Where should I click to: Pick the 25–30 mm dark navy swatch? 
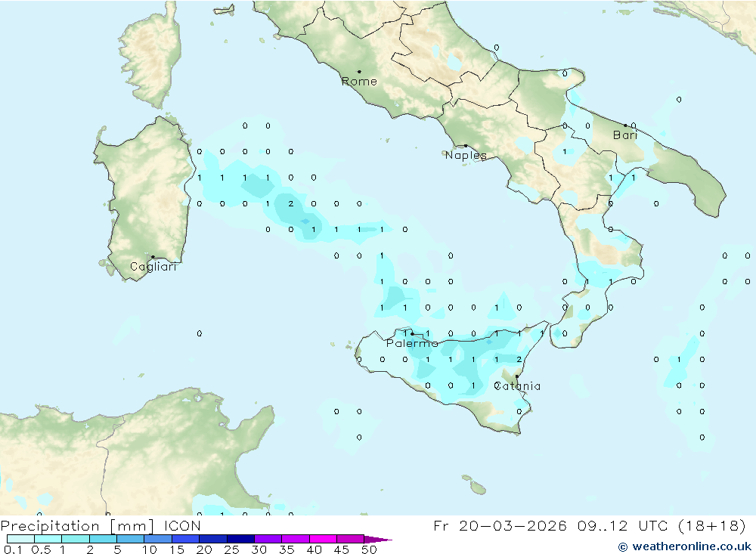click(240, 539)
